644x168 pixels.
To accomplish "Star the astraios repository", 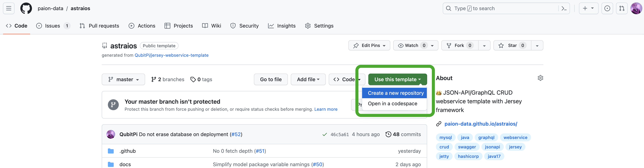I will click(512, 45).
